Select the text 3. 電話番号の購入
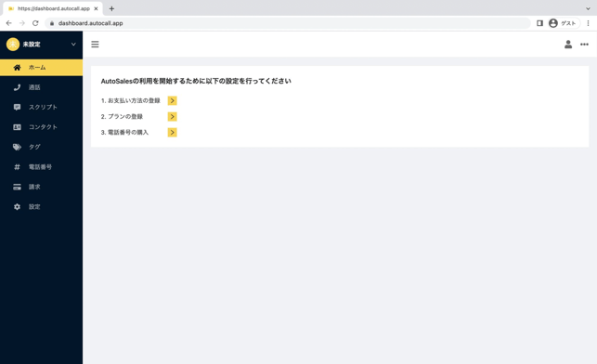Screen dimensions: 597x364 pos(124,132)
